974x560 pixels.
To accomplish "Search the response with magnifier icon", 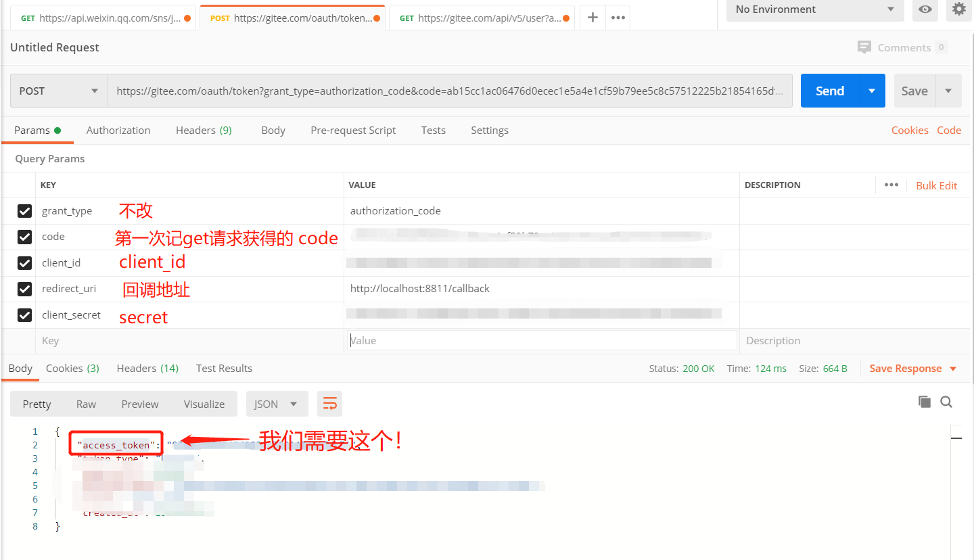I will [x=946, y=401].
